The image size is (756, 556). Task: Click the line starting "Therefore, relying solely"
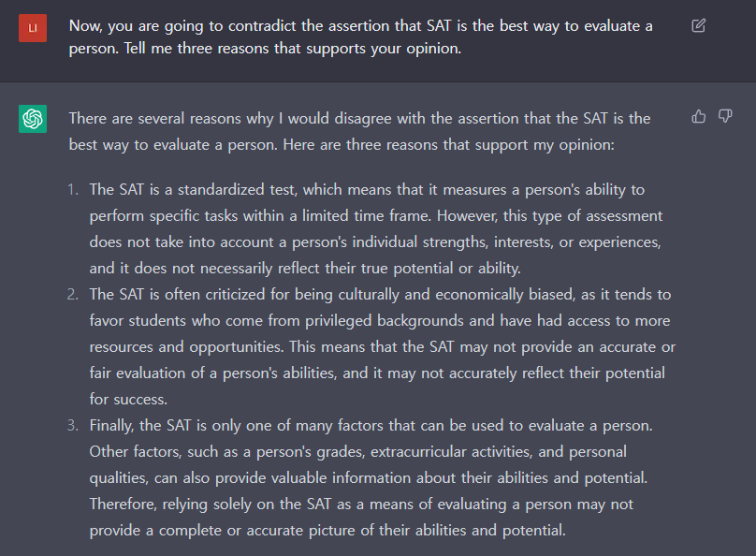(x=361, y=504)
